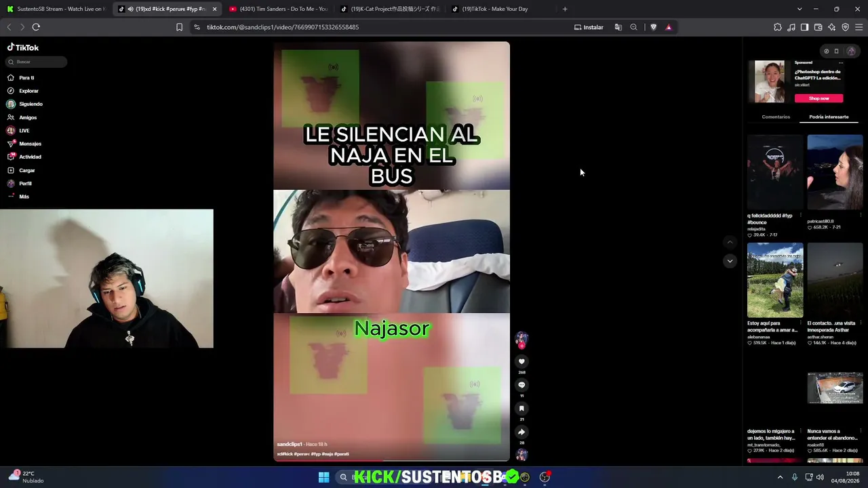Screen dimensions: 868x488
Task: Open Perfil in the sidebar
Action: (20, 184)
